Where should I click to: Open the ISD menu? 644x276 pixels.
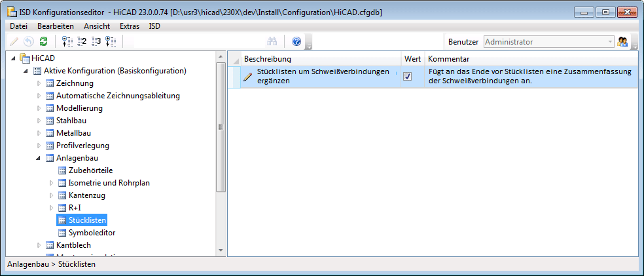154,26
